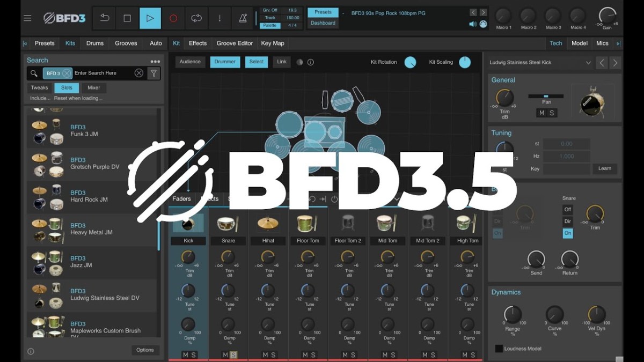Screen dimensions: 644x362
Task: Open the hamburger menu icon
Action: pyautogui.click(x=27, y=18)
